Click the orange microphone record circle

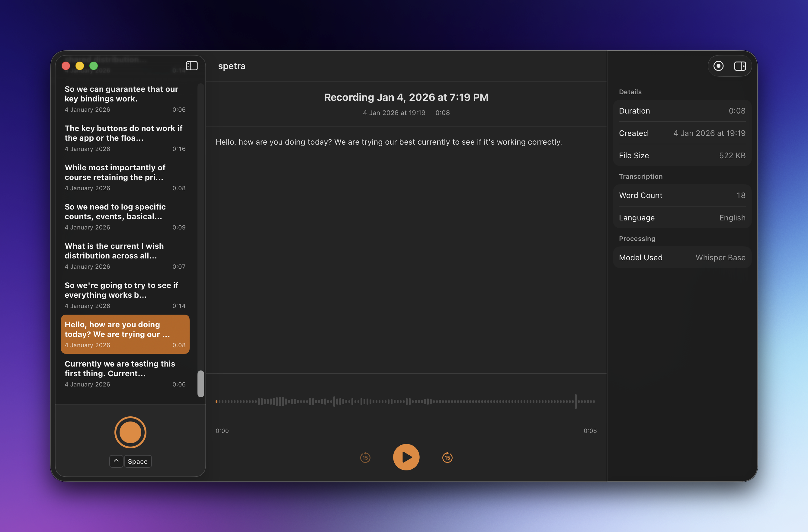tap(130, 432)
